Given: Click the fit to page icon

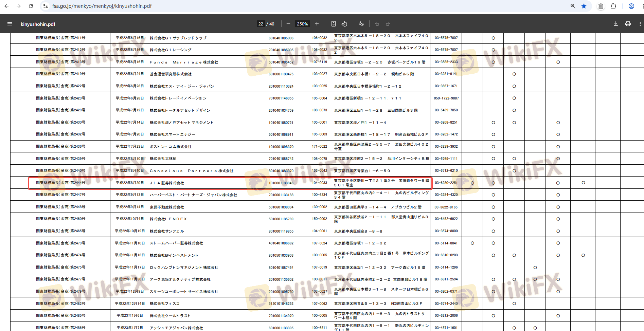Looking at the screenshot, I should [x=334, y=24].
